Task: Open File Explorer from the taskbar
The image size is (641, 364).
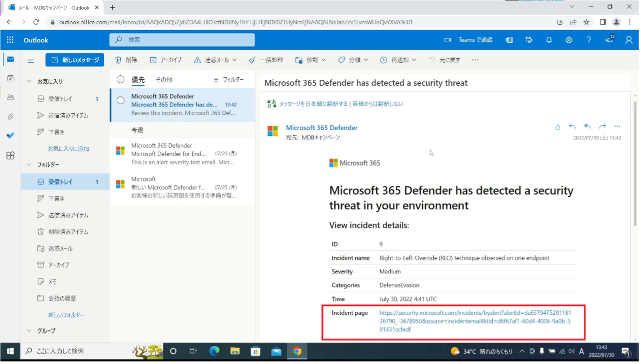Action: pyautogui.click(x=235, y=352)
